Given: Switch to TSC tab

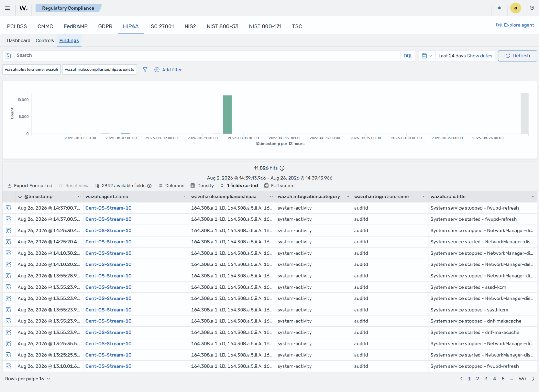Looking at the screenshot, I should point(297,26).
